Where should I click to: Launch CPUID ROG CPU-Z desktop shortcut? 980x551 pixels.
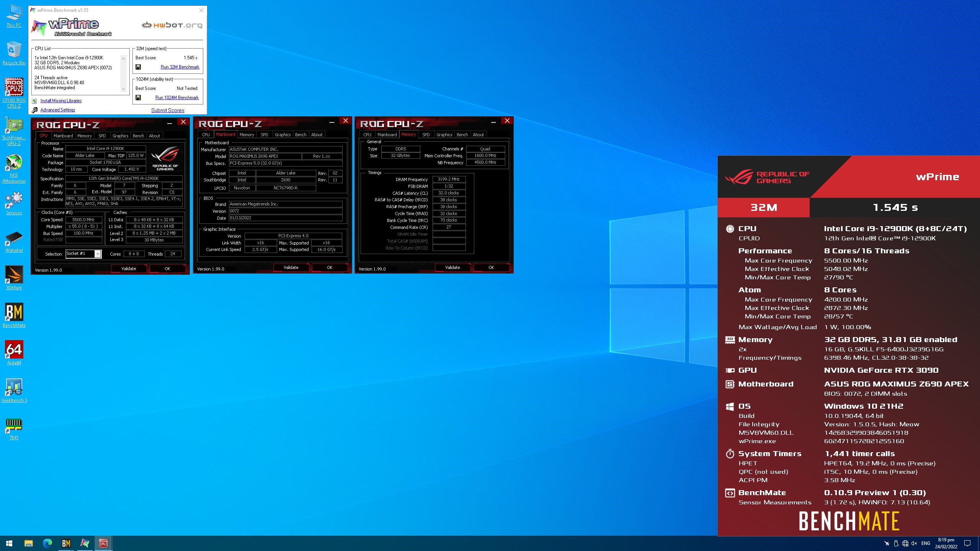click(14, 93)
